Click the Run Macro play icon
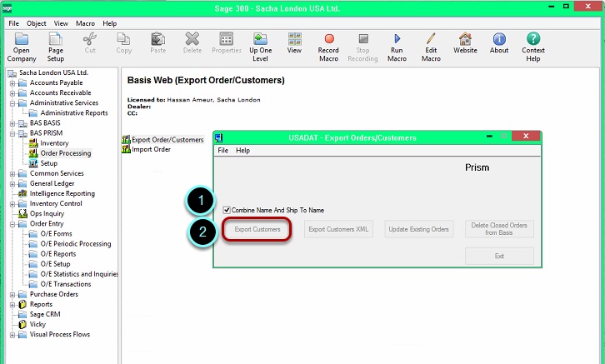The width and height of the screenshot is (605, 364). coord(397,39)
